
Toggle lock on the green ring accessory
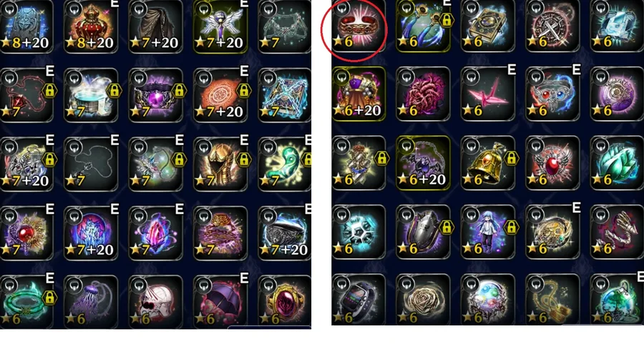coord(49,298)
